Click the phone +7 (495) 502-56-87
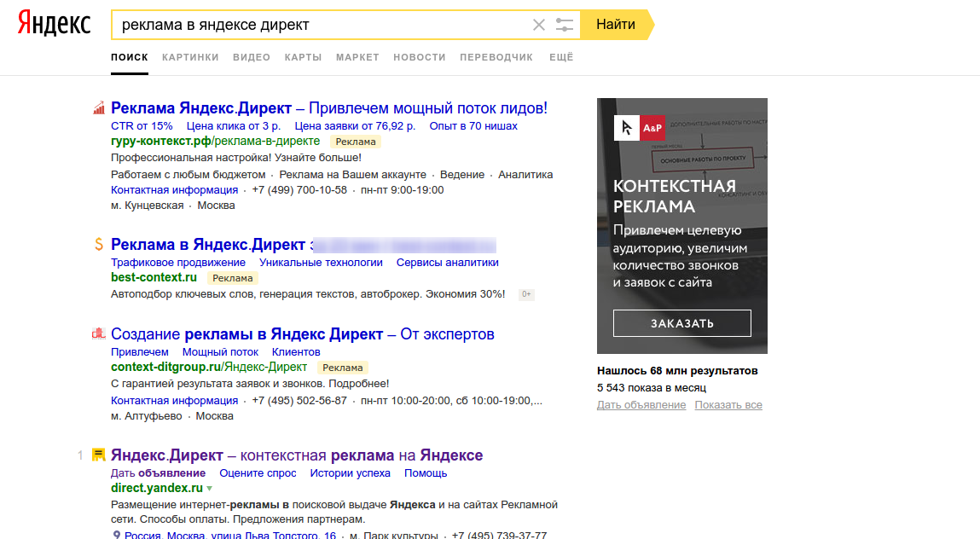Image resolution: width=980 pixels, height=539 pixels. click(x=299, y=401)
